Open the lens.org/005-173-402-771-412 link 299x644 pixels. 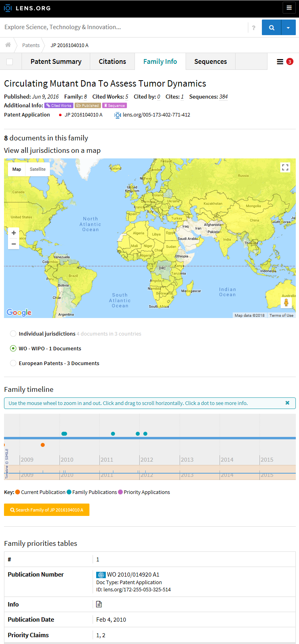pyautogui.click(x=156, y=115)
